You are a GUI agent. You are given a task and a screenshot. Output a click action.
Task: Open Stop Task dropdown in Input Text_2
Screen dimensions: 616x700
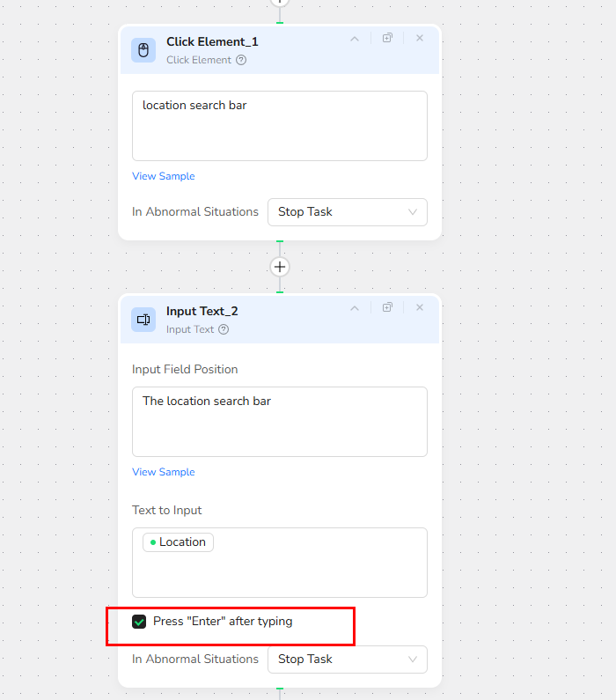[347, 659]
